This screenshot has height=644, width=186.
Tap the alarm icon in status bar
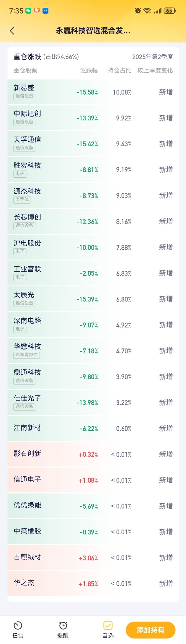138,11
